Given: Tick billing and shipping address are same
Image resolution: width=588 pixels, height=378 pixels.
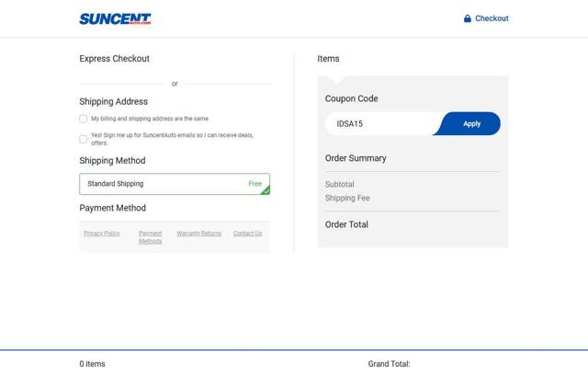Looking at the screenshot, I should coord(84,119).
